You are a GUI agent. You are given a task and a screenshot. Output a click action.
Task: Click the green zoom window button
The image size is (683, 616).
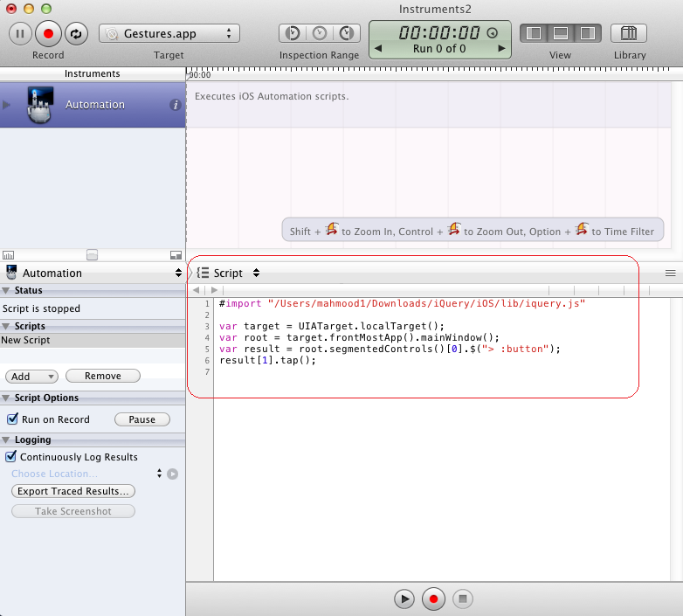tap(46, 8)
